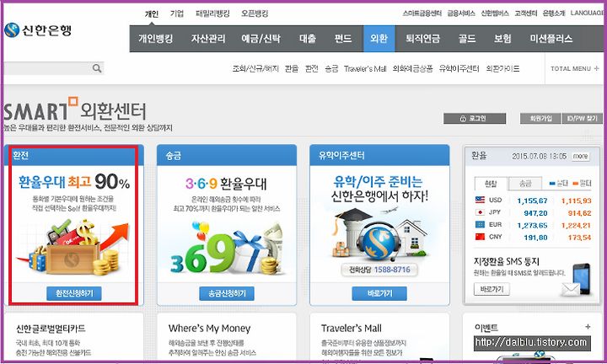Click the 전화상담 1588-8716 label

[379, 270]
